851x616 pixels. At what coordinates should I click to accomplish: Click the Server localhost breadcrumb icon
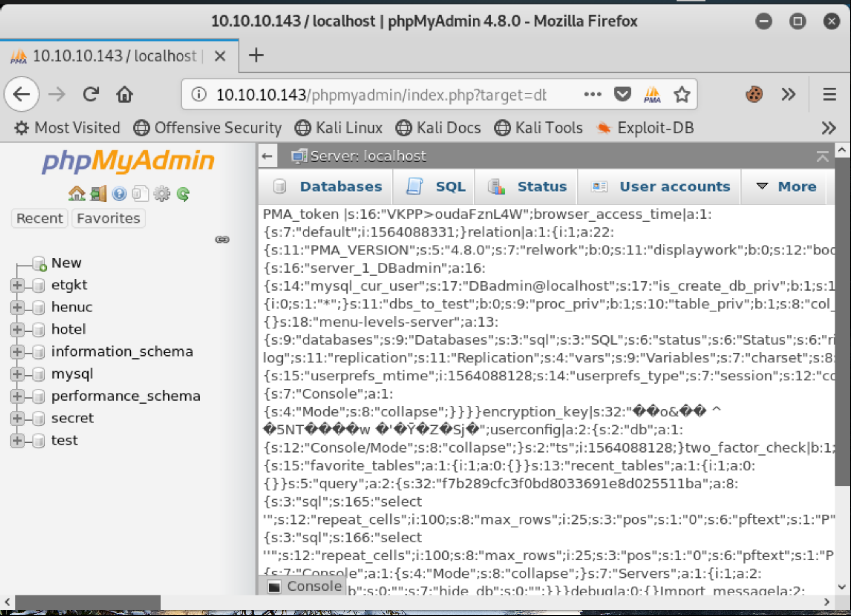pos(299,156)
